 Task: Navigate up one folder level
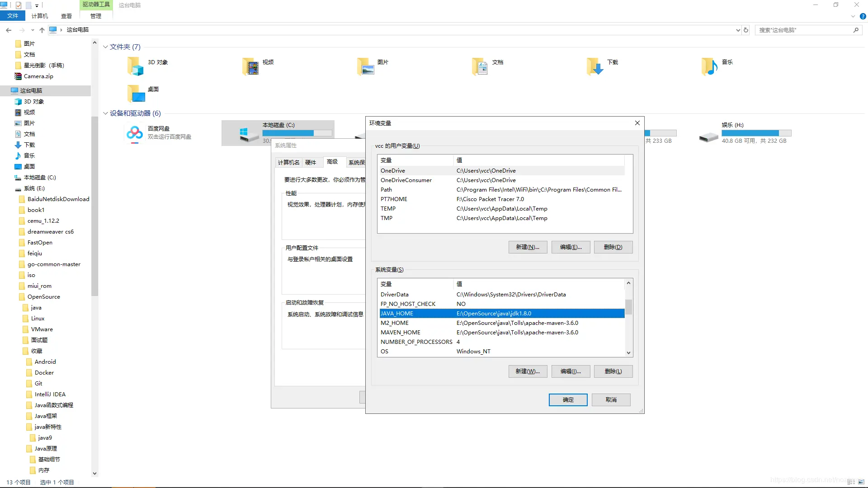[x=42, y=30]
